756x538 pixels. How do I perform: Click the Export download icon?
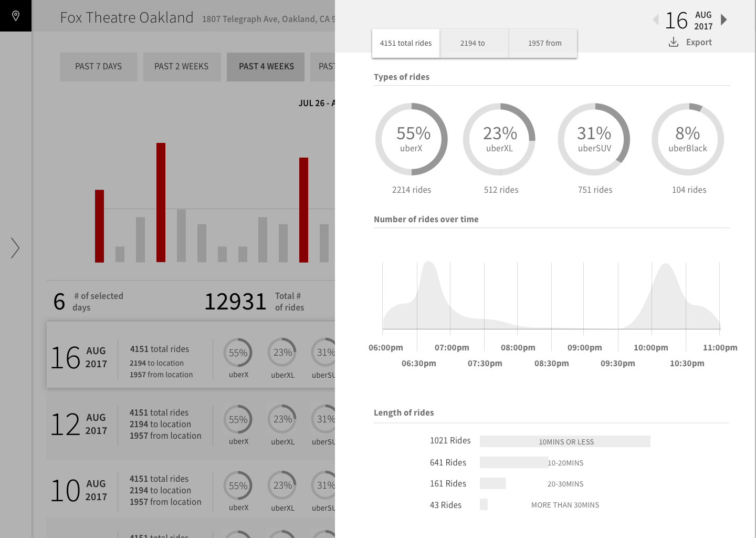[x=674, y=42]
